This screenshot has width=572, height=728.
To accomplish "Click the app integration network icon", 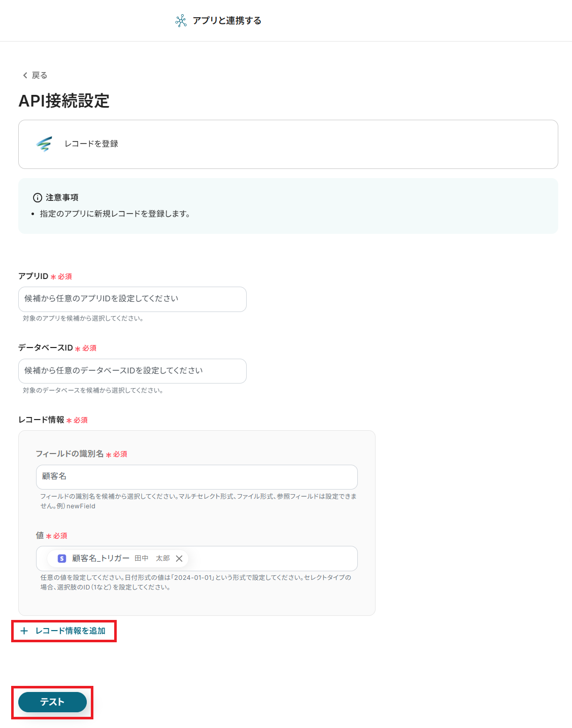I will (x=181, y=21).
